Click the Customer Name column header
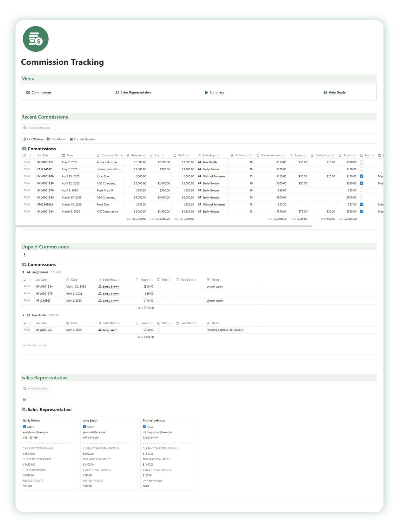This screenshot has height=532, width=399. 110,155
